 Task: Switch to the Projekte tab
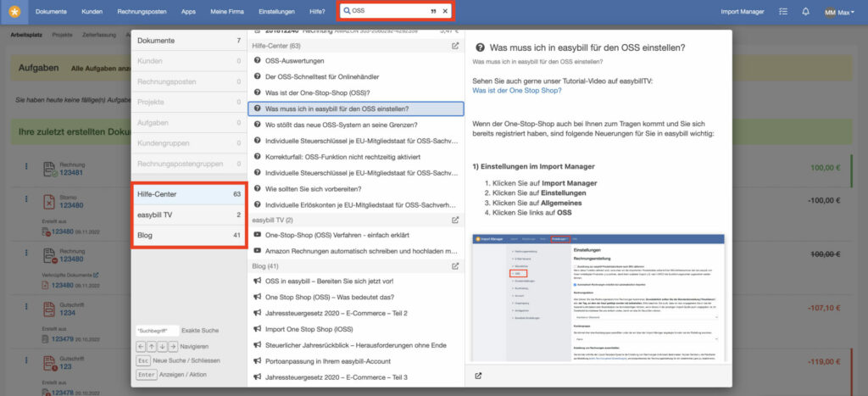tap(63, 34)
